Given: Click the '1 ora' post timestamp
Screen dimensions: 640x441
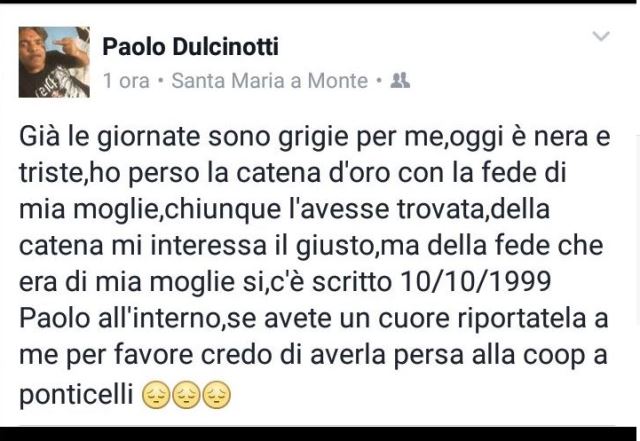Looking at the screenshot, I should click(126, 80).
